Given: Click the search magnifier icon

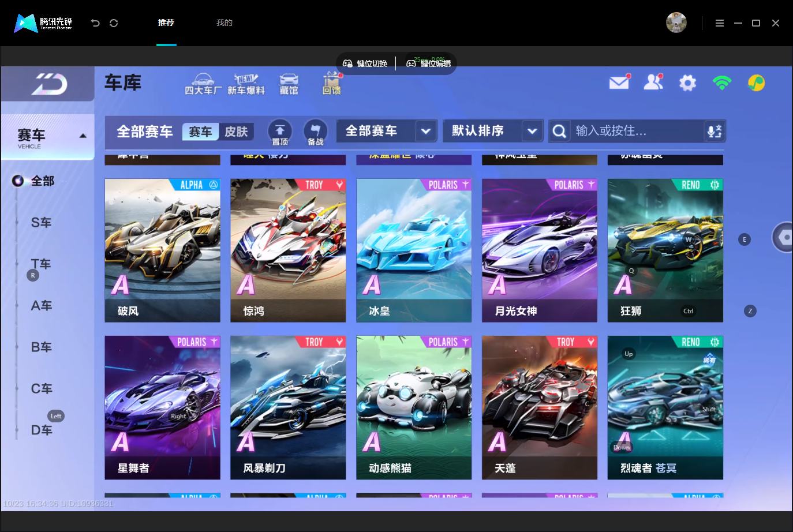Looking at the screenshot, I should click(x=559, y=131).
